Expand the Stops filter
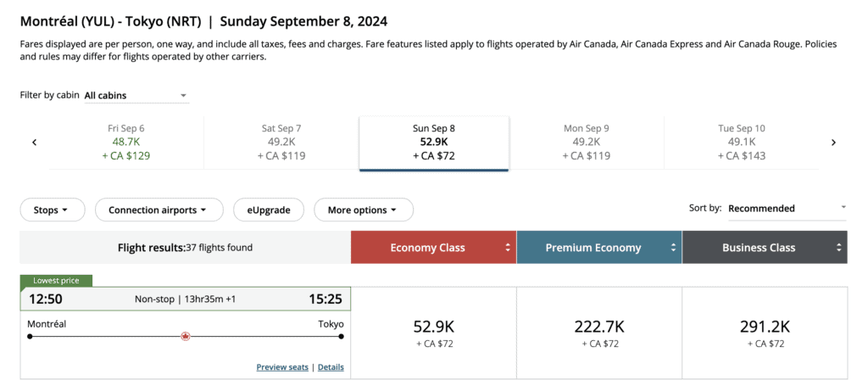The image size is (868, 386). coord(53,210)
